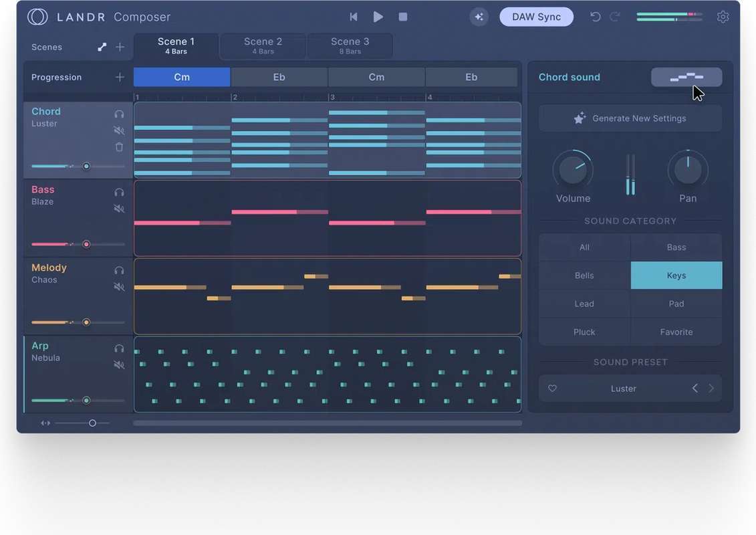Click Generate New Settings button
Image resolution: width=756 pixels, height=535 pixels.
pyautogui.click(x=630, y=118)
